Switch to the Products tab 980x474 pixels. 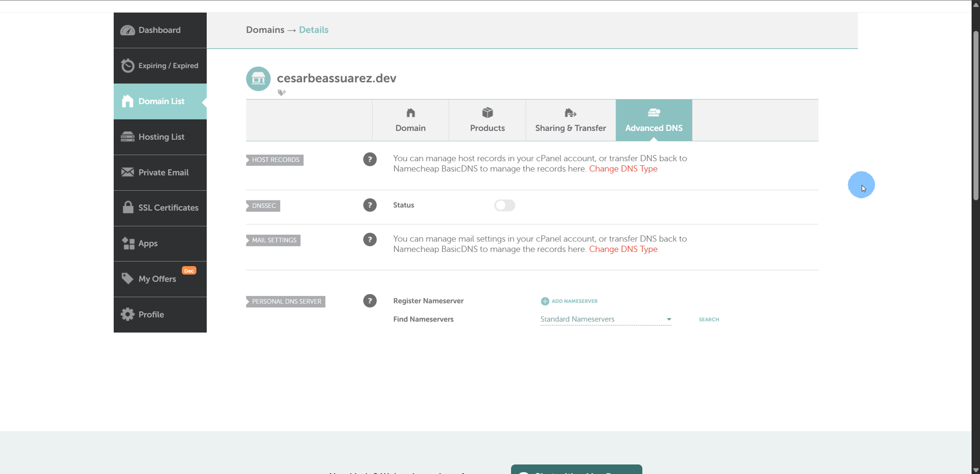(x=487, y=120)
